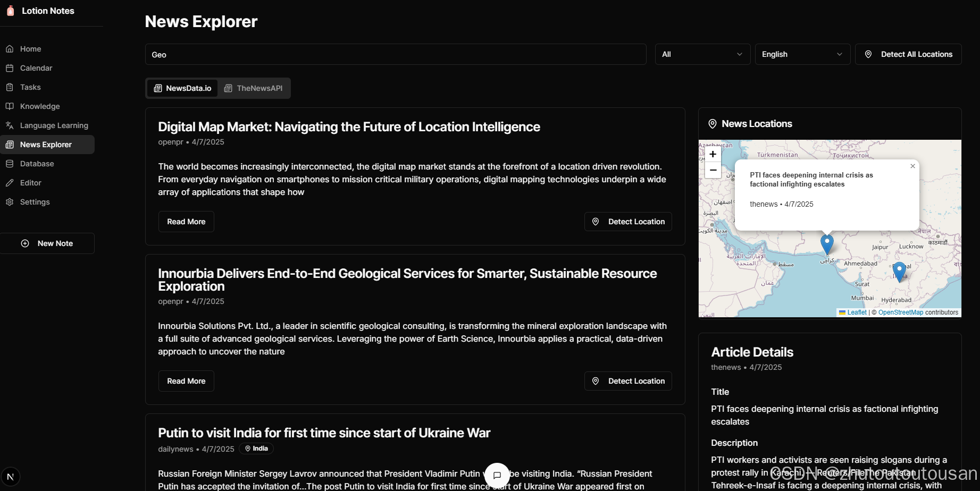Click the India location tag on Putin article

pos(256,448)
